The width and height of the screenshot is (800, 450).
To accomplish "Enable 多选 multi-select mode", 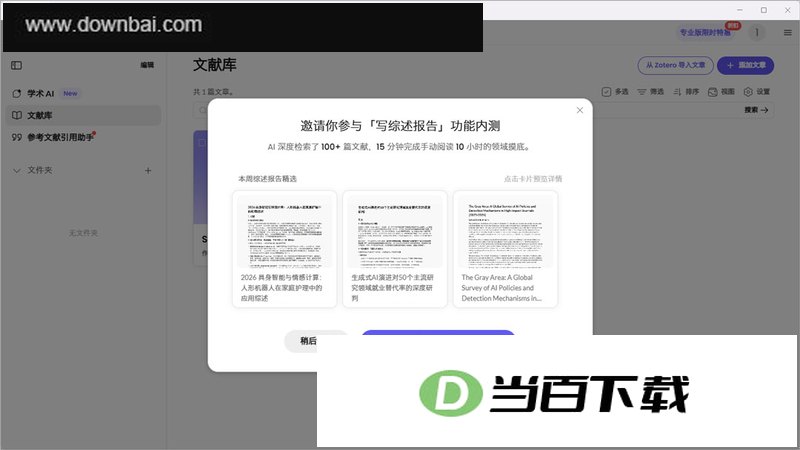I will pyautogui.click(x=615, y=92).
